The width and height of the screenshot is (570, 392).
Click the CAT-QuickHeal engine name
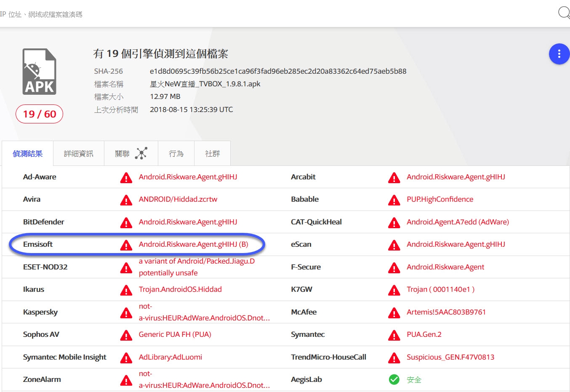(316, 222)
